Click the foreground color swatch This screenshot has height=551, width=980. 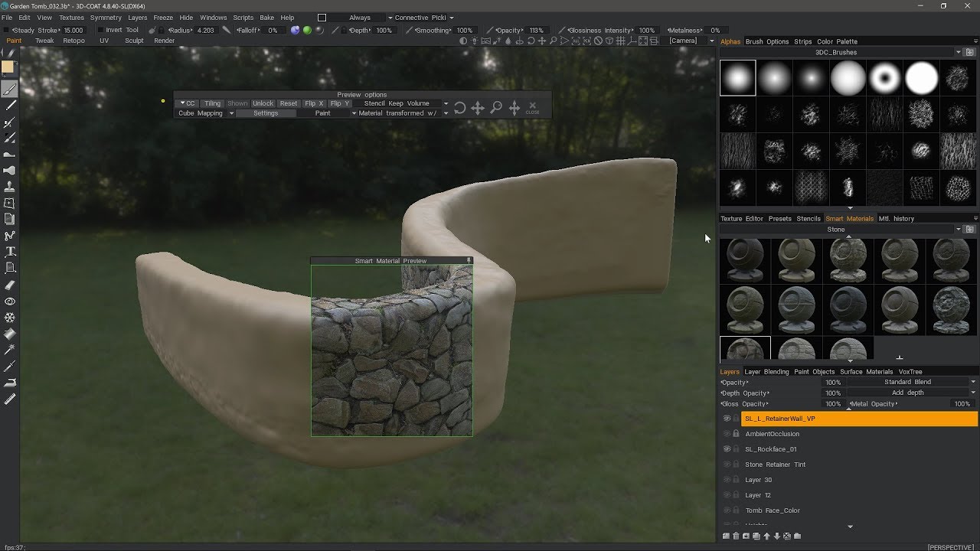(x=8, y=67)
